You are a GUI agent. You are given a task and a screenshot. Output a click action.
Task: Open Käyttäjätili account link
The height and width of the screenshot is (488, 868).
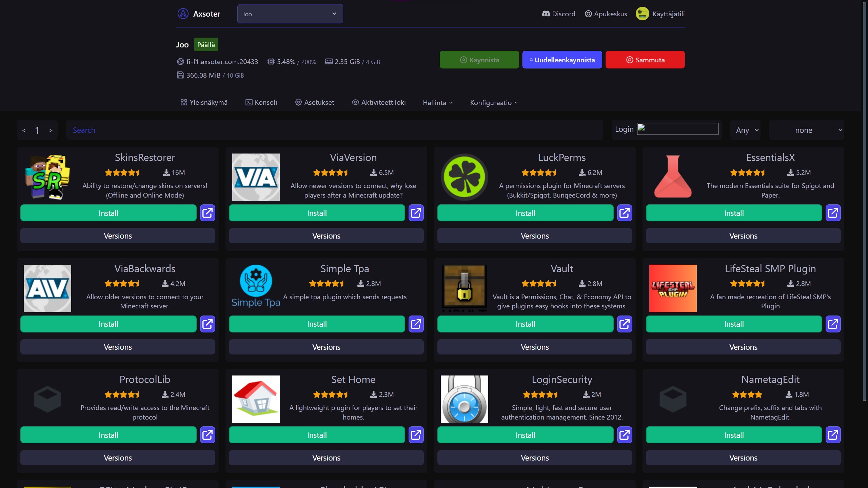[660, 14]
